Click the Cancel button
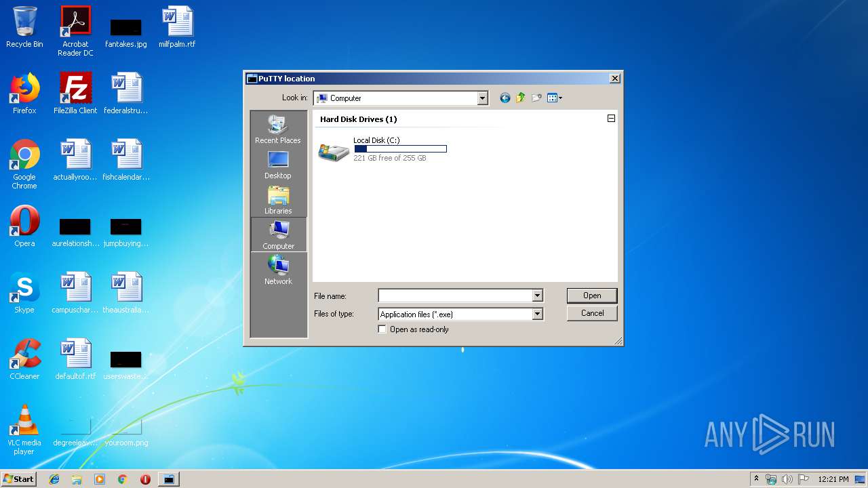868x488 pixels. 592,313
